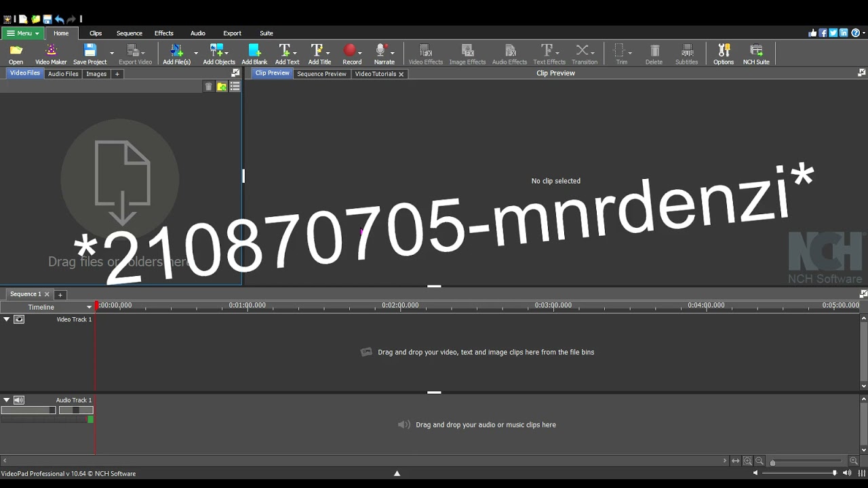This screenshot has width=868, height=488.
Task: Adjust Audio Track 1 pan control
Action: click(76, 410)
